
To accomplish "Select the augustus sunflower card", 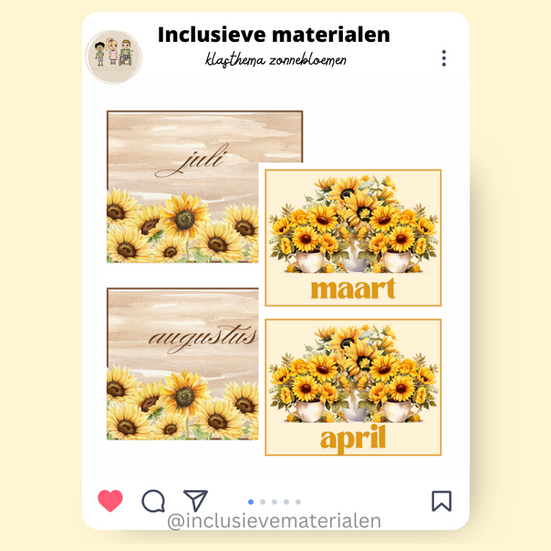I will (183, 364).
